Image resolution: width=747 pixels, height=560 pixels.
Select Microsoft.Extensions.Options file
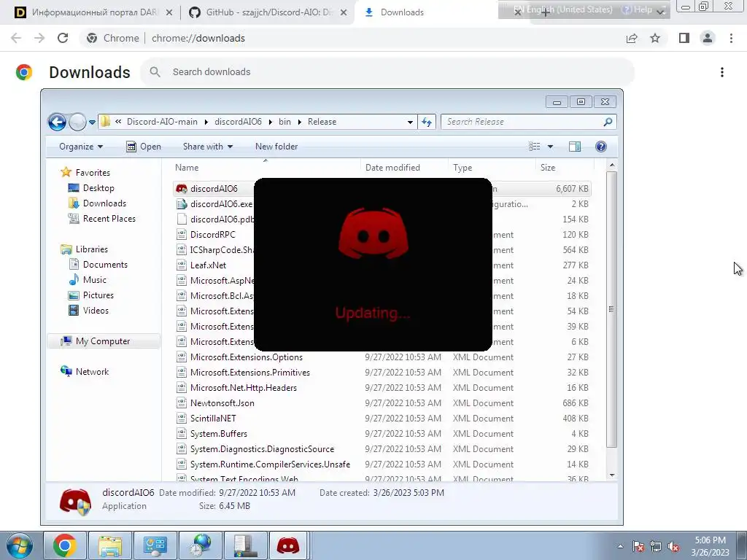(247, 357)
